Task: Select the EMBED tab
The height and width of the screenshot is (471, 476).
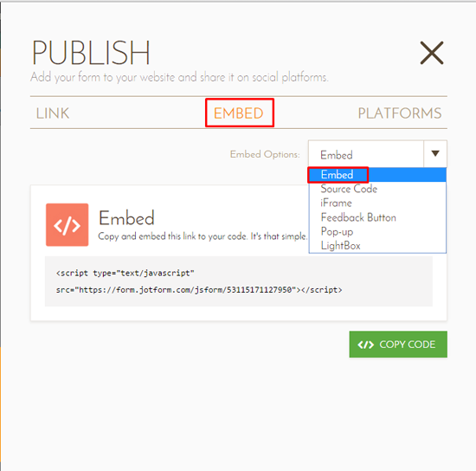Action: click(239, 113)
